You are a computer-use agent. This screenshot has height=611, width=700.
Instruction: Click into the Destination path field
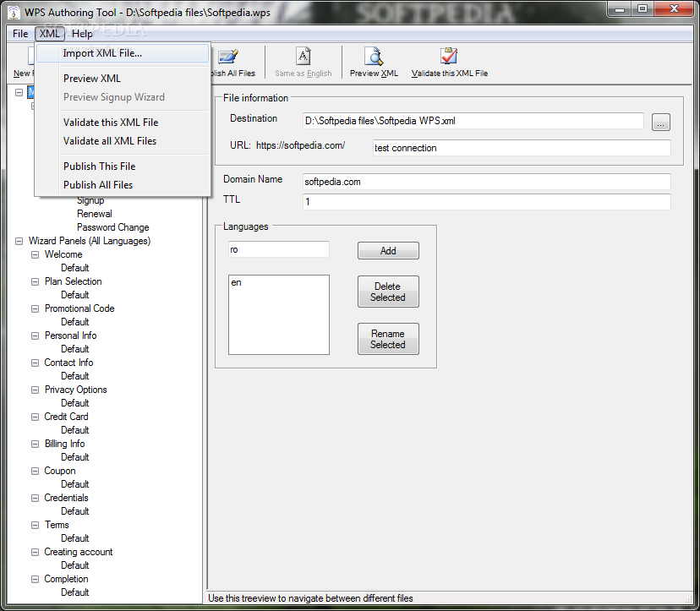click(x=473, y=121)
